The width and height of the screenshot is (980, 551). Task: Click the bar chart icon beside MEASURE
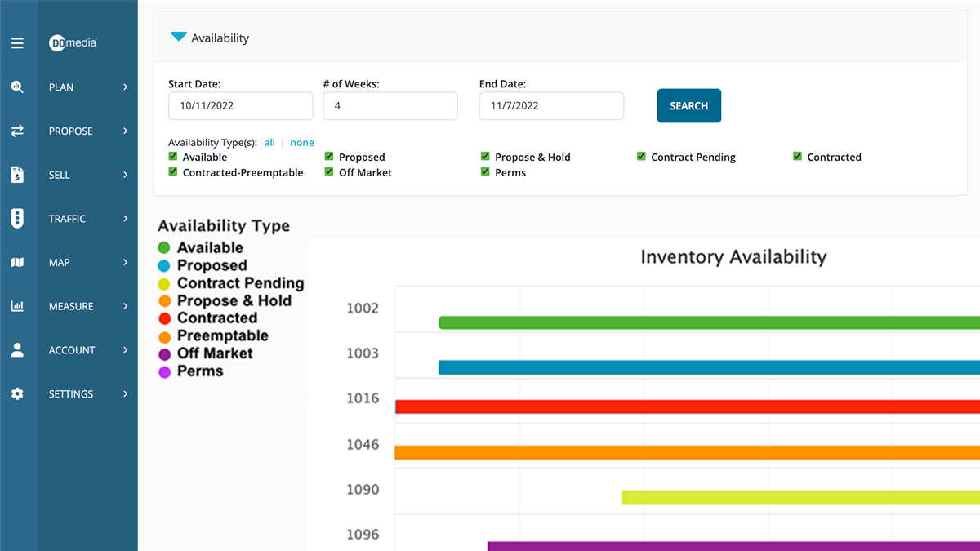pyautogui.click(x=18, y=306)
